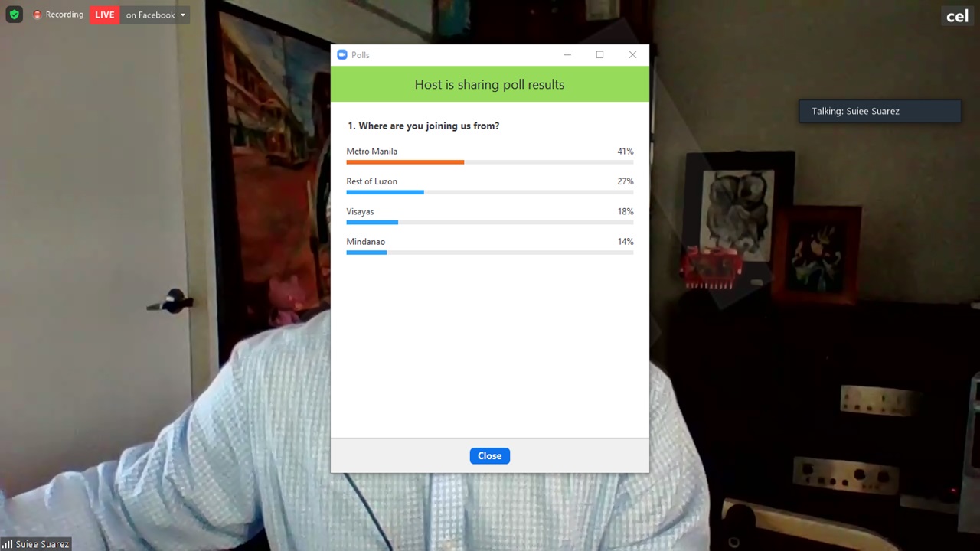
Task: Click the Visayas result bar
Action: (x=372, y=223)
